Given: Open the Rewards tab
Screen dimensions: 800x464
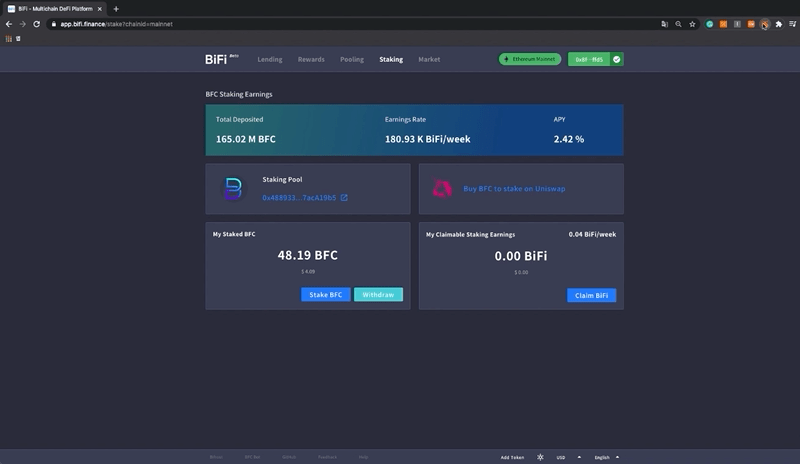Looking at the screenshot, I should [x=311, y=59].
